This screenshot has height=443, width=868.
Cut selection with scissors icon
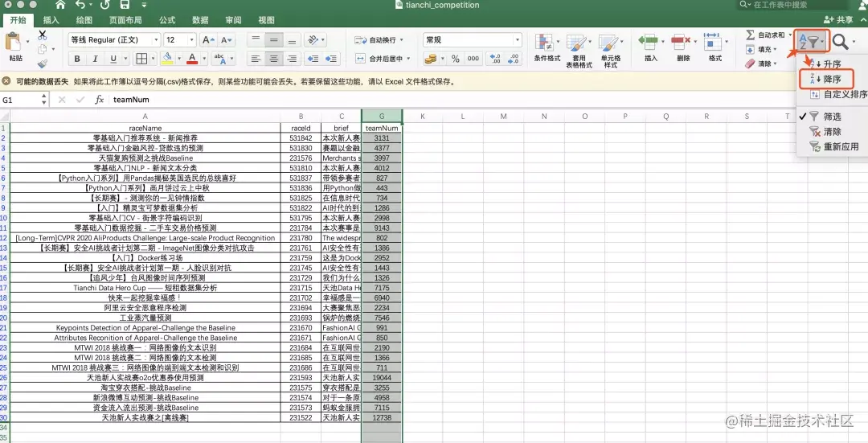pyautogui.click(x=42, y=35)
